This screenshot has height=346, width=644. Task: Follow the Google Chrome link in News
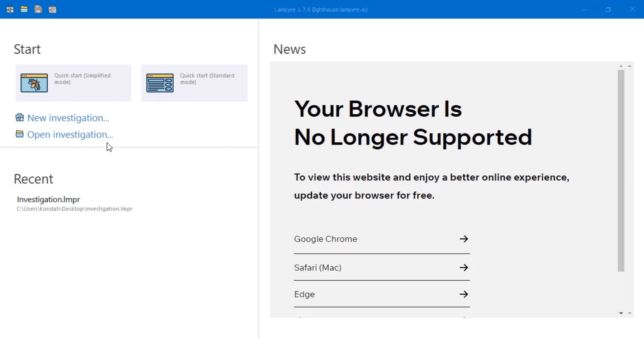(382, 239)
